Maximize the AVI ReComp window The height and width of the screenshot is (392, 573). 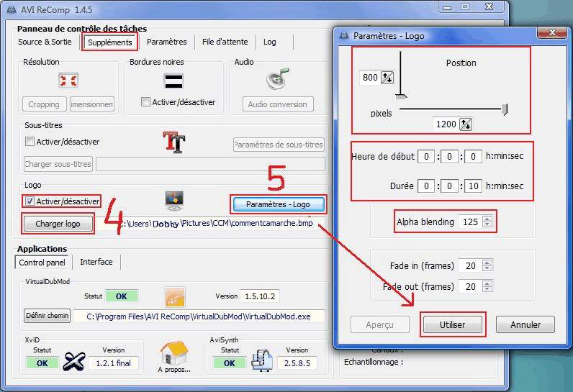tap(465, 6)
